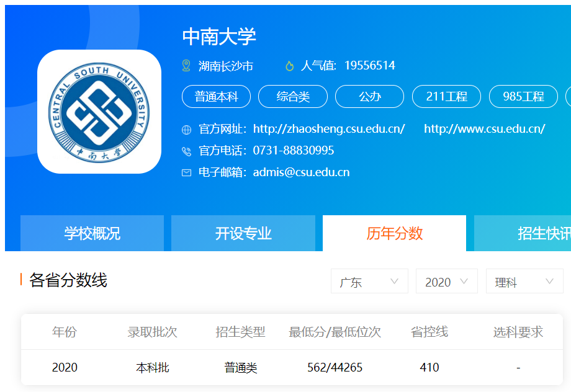Click the phone icon before 官方电话
The image size is (571, 392).
(185, 150)
